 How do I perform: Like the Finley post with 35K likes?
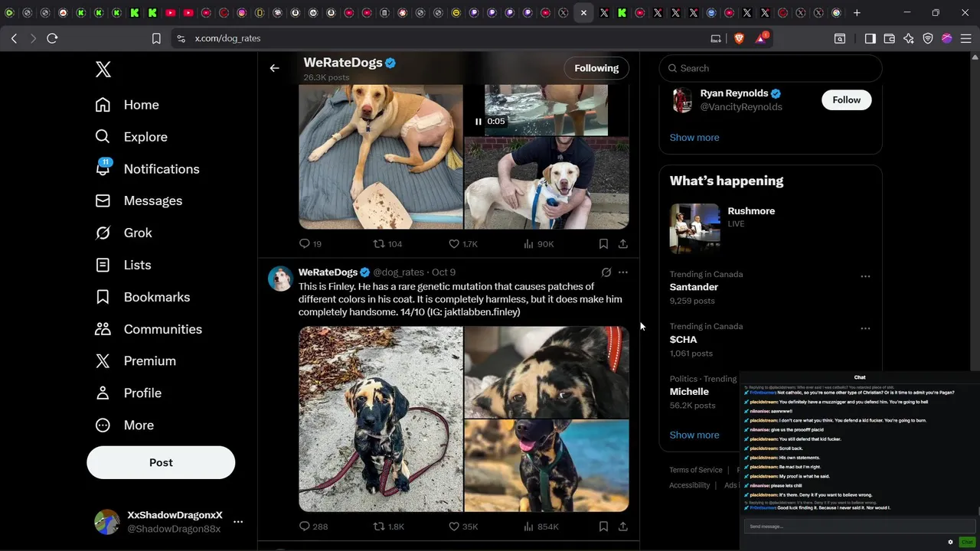462,527
